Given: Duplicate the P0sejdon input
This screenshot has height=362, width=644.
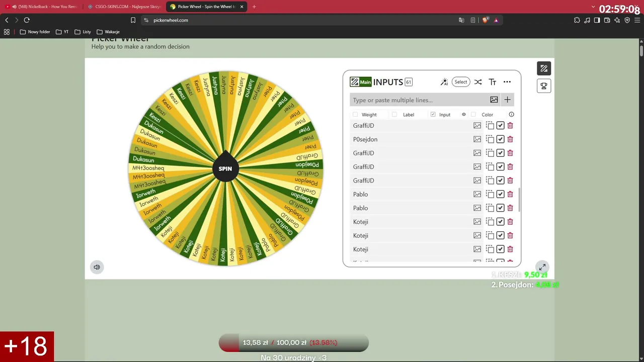Looking at the screenshot, I should pos(490,139).
